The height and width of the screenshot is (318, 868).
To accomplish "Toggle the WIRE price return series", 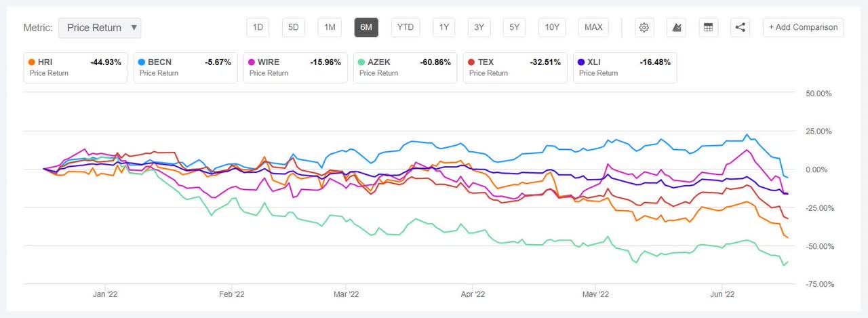I will [x=294, y=67].
